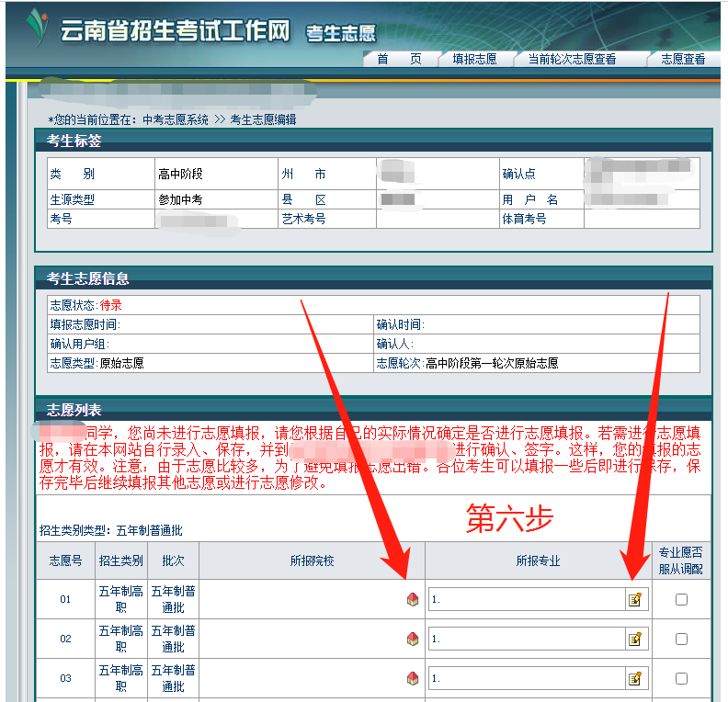Click the 所报专业 input field in row 01
728x702 pixels.
point(527,600)
